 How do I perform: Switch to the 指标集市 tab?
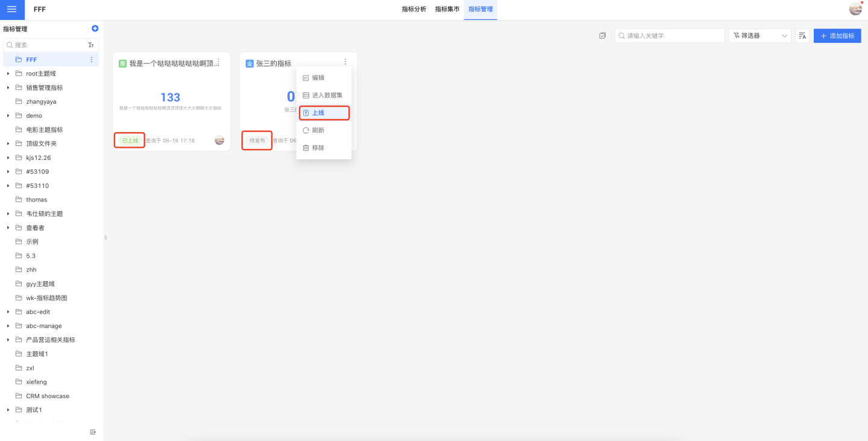click(x=447, y=10)
